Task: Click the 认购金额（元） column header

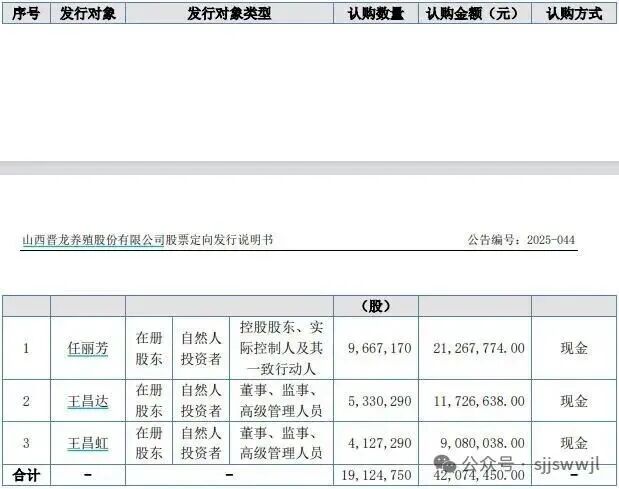Action: click(474, 14)
